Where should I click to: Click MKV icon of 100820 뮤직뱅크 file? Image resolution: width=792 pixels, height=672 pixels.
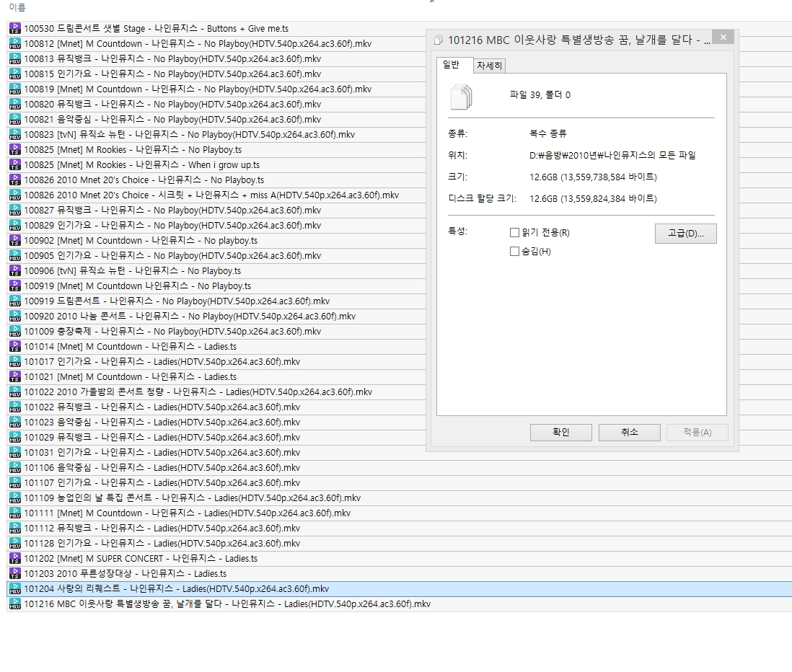tap(15, 105)
